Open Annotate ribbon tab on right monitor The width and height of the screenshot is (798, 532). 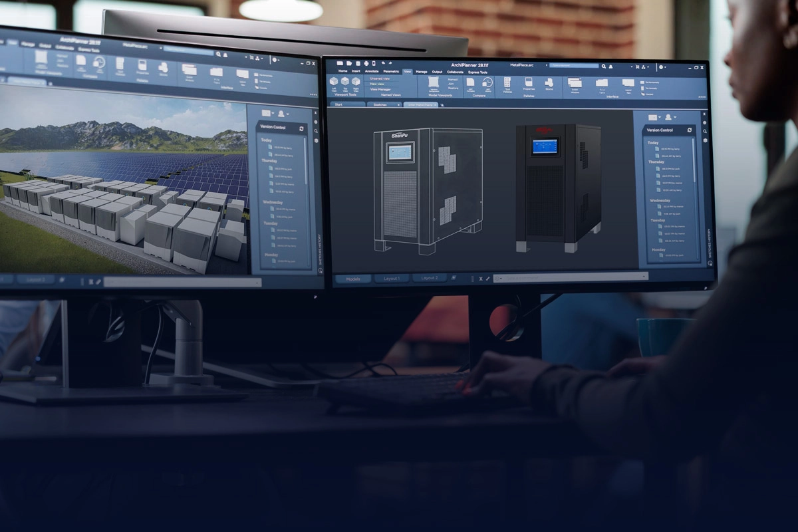click(372, 71)
